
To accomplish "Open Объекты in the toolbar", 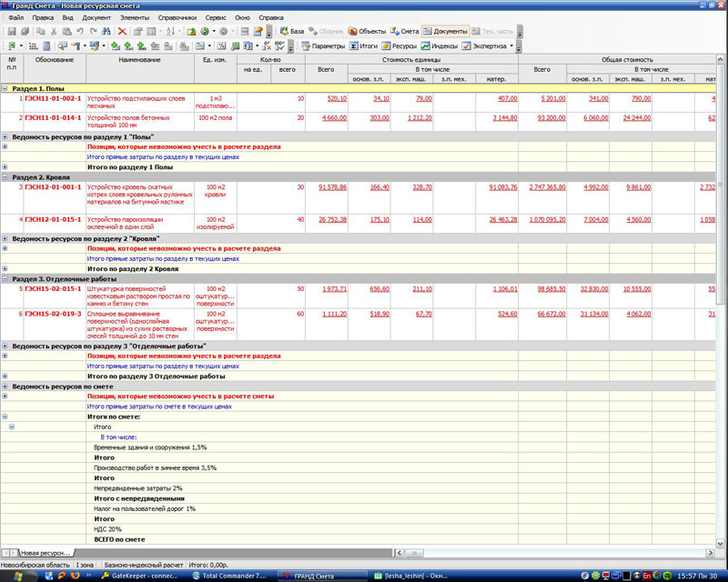I will (366, 31).
